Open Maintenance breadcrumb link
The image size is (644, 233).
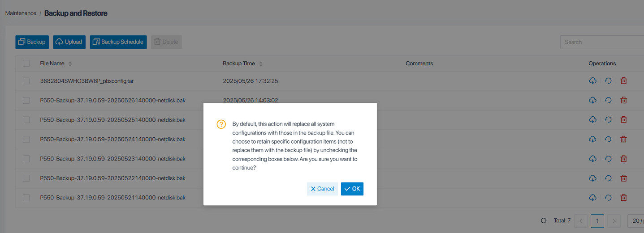coord(21,13)
